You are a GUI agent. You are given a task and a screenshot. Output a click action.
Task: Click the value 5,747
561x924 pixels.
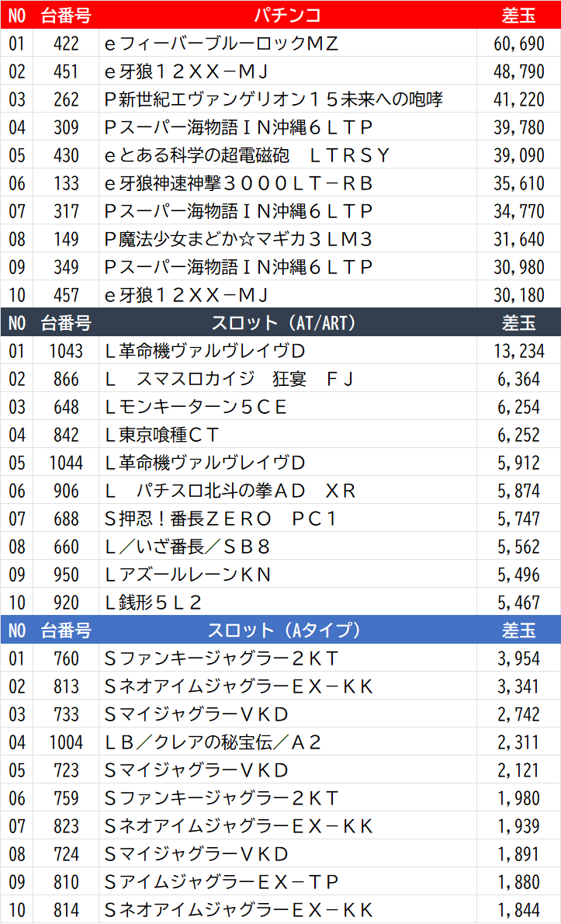point(518,519)
